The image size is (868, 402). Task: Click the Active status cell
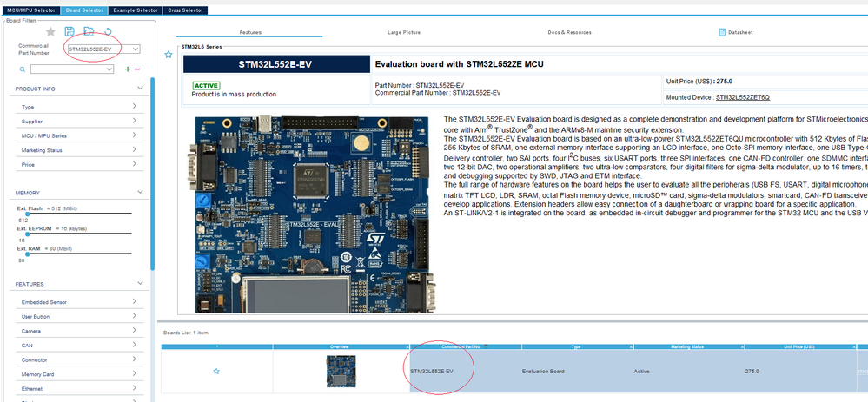[689, 371]
